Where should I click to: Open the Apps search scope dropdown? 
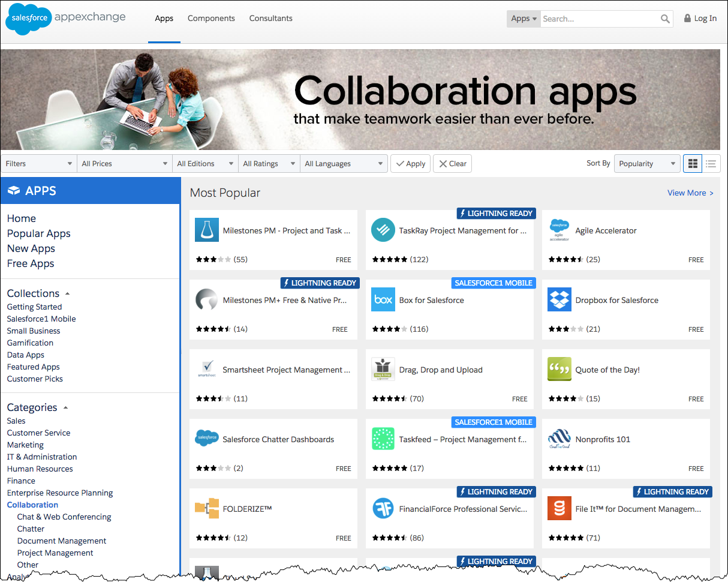(x=524, y=19)
